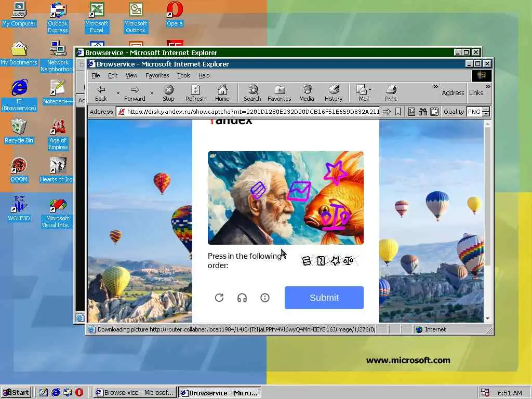Submit the captcha answer
This screenshot has height=399, width=532.
point(324,298)
